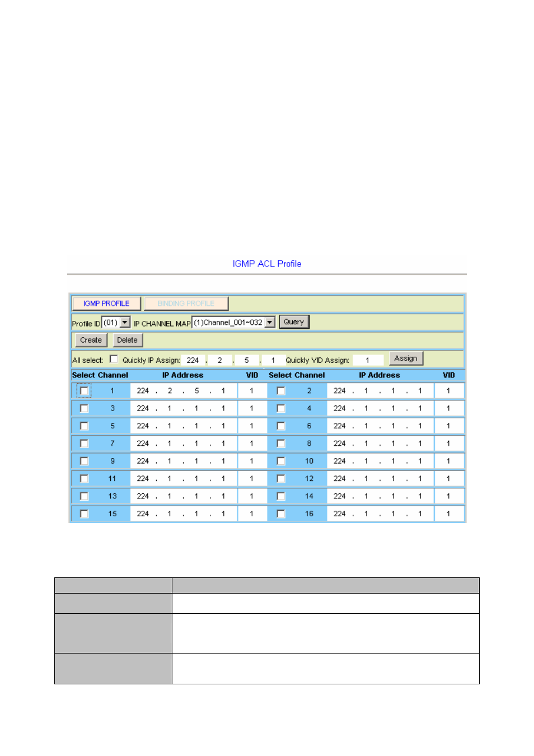The width and height of the screenshot is (534, 756).
Task: Select the Channel 4 checkbox
Action: (281, 408)
